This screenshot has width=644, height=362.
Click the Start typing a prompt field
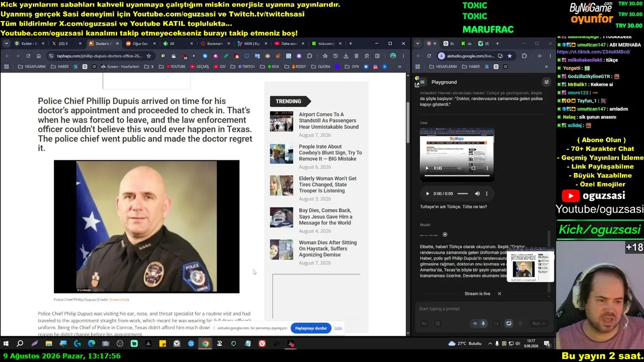pyautogui.click(x=484, y=309)
